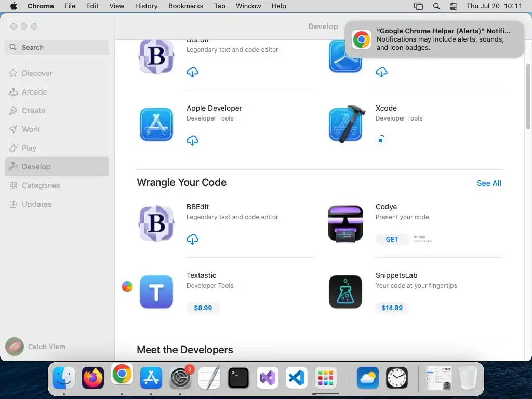Image resolution: width=532 pixels, height=399 pixels.
Task: Stop the Xcode download progress indicator
Action: (x=381, y=139)
